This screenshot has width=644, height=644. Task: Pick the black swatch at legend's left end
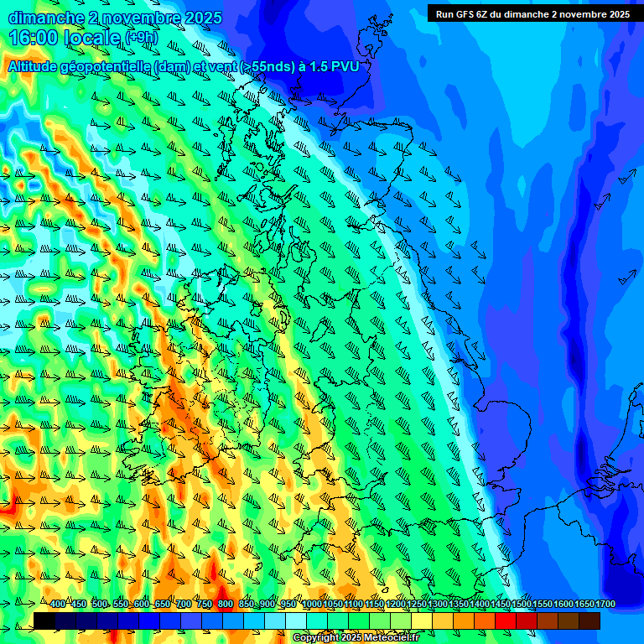pyautogui.click(x=44, y=621)
